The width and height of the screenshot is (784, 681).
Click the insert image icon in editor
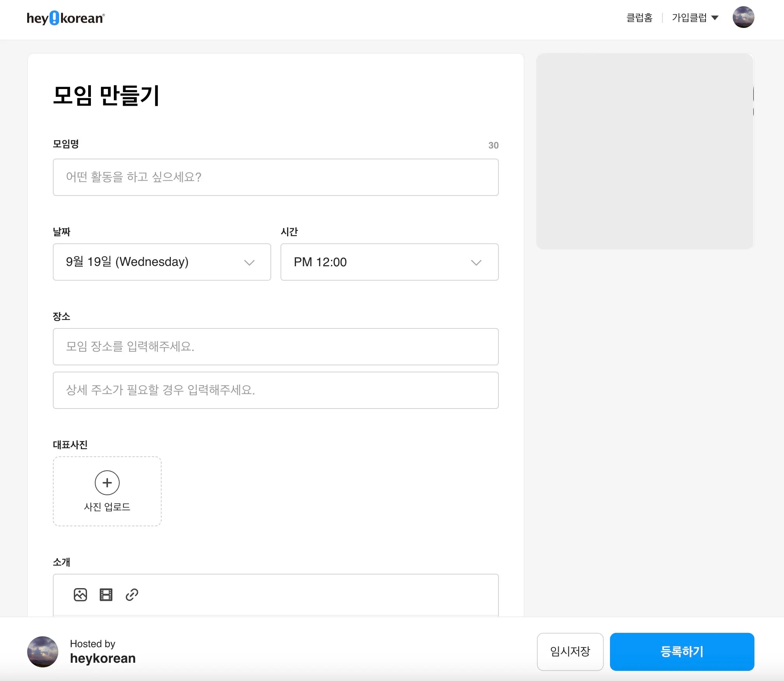pos(80,594)
